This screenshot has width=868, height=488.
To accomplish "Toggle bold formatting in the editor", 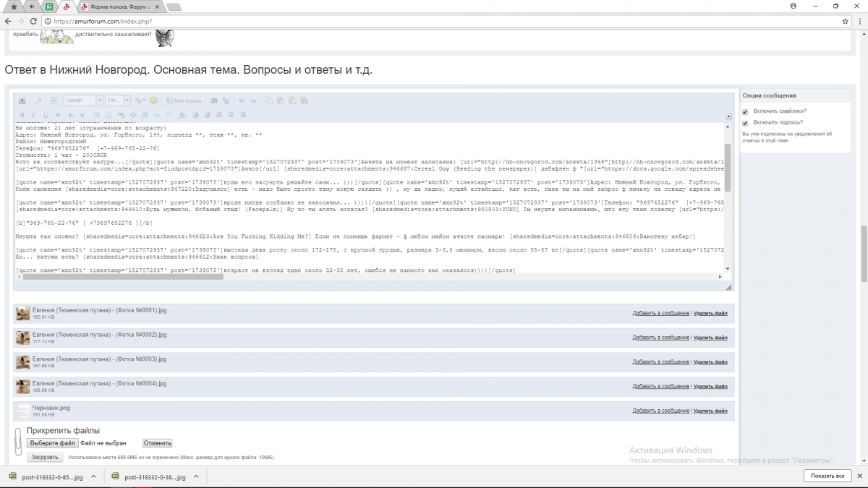I will pyautogui.click(x=22, y=115).
